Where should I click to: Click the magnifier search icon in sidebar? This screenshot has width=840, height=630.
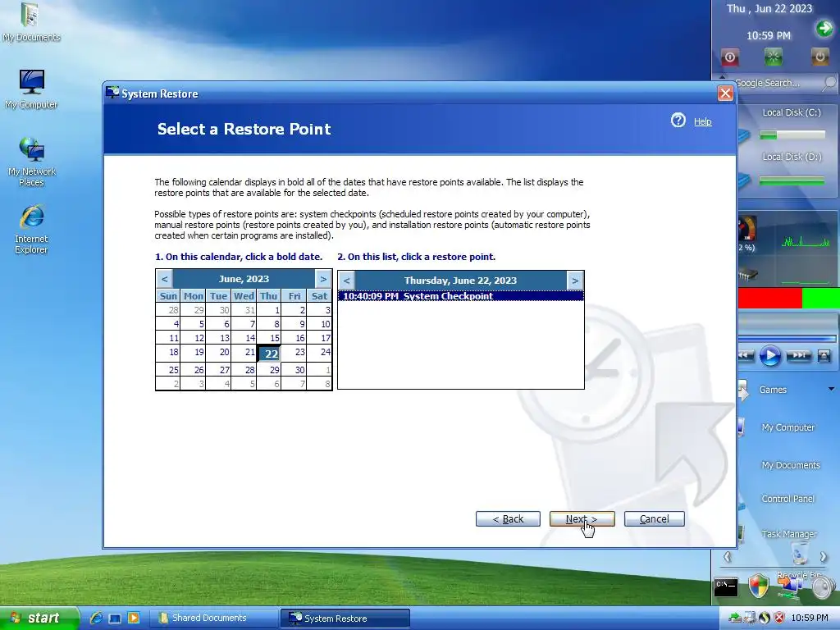pyautogui.click(x=829, y=83)
